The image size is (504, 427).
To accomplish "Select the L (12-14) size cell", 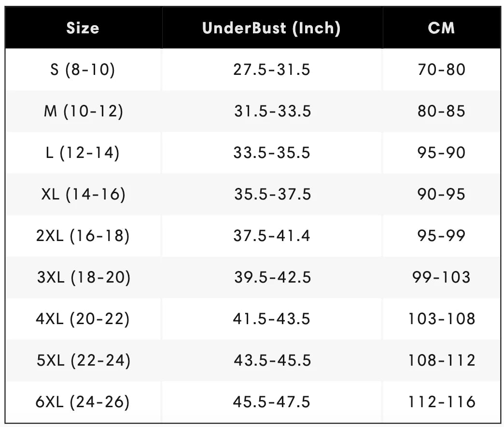I will 83,153.
